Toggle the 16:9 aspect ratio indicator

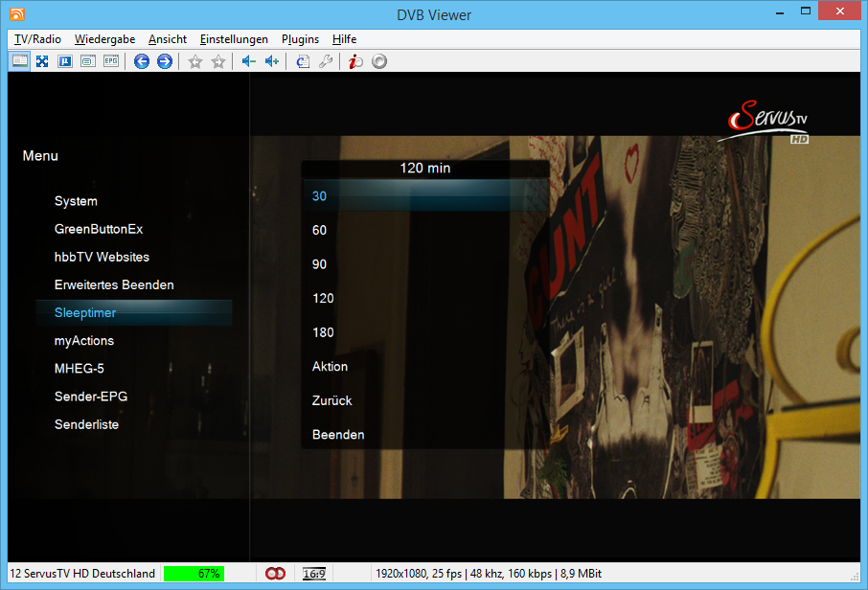(x=314, y=574)
